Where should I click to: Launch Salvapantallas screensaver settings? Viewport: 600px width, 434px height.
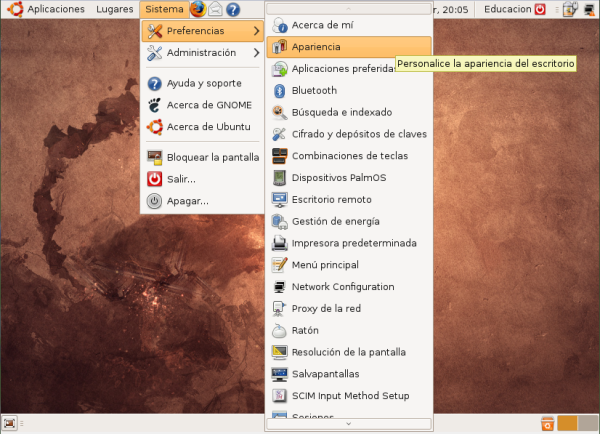[x=325, y=374]
